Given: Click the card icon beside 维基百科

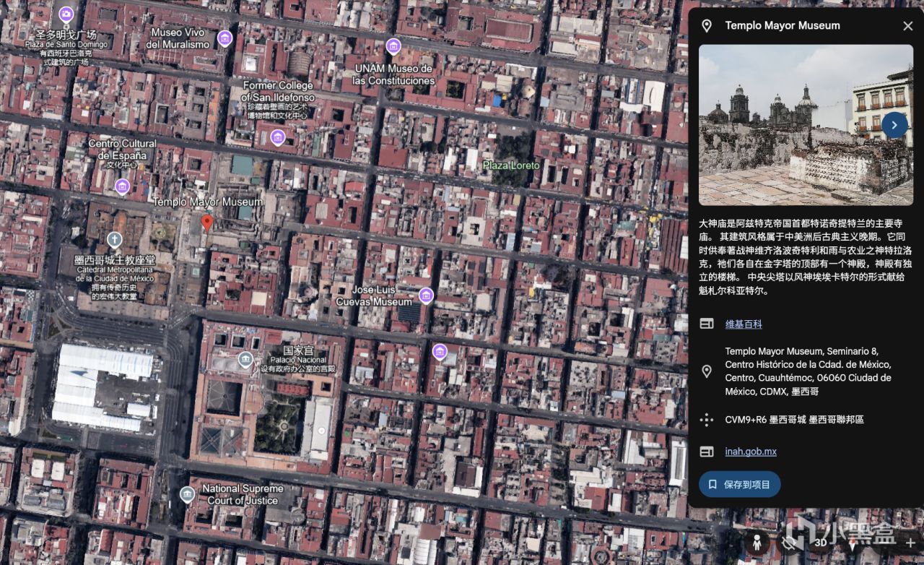Looking at the screenshot, I should coord(707,324).
